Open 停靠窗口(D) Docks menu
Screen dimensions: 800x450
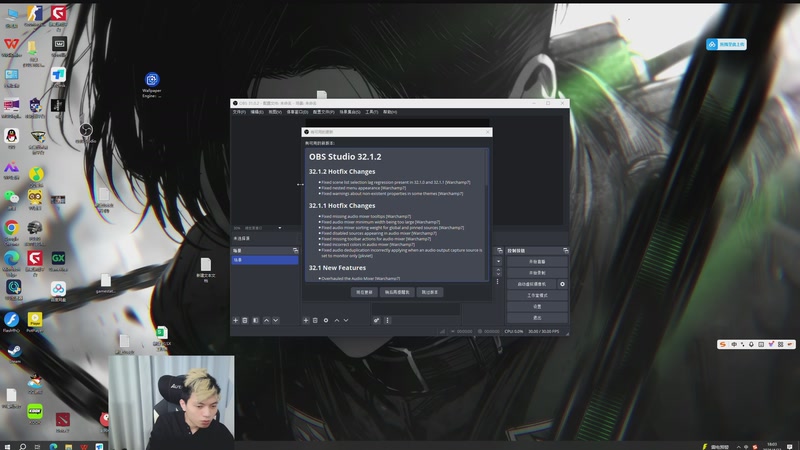tap(297, 112)
